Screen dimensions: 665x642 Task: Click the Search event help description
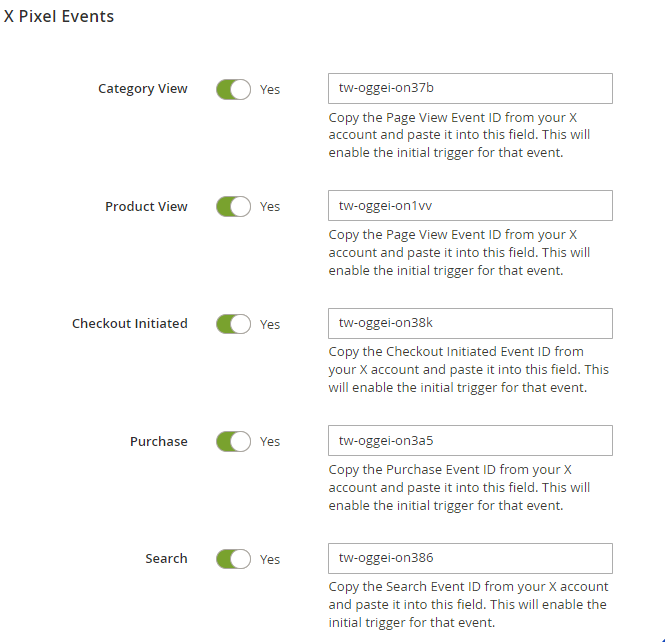pos(468,604)
